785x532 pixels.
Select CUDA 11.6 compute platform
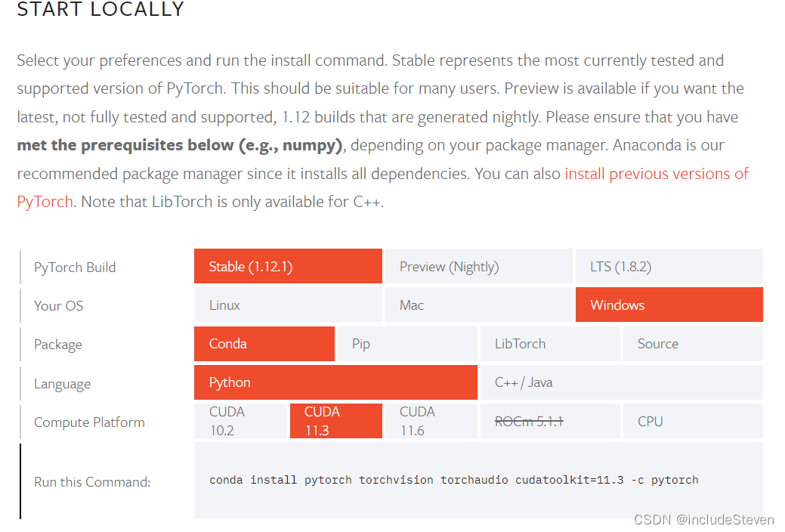pyautogui.click(x=431, y=421)
